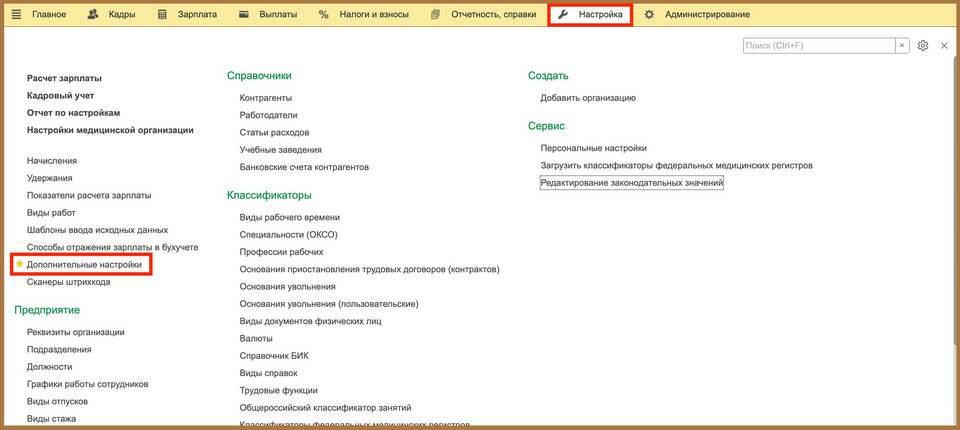Viewport: 960px width, 430px height.
Task: Open the Начисления list
Action: coord(52,160)
